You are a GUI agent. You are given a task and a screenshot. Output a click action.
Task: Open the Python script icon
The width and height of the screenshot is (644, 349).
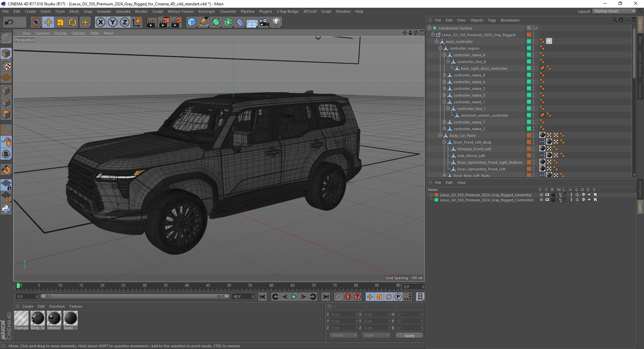6,209
